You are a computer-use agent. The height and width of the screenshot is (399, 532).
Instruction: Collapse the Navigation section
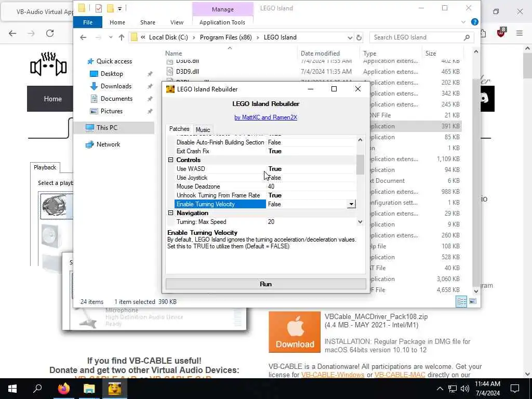click(x=170, y=212)
